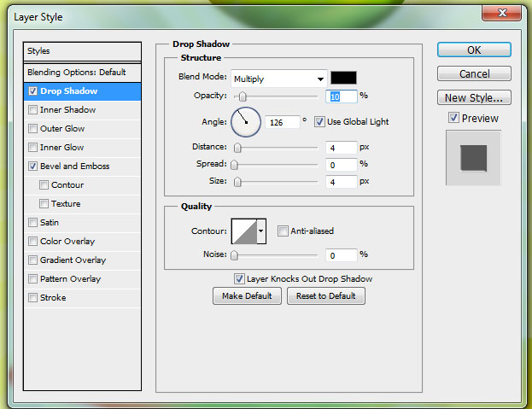Select the Bevel and Emboss style

tap(74, 167)
